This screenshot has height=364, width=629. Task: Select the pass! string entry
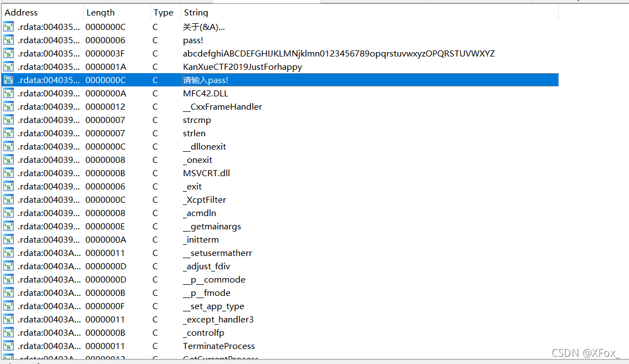pyautogui.click(x=193, y=40)
